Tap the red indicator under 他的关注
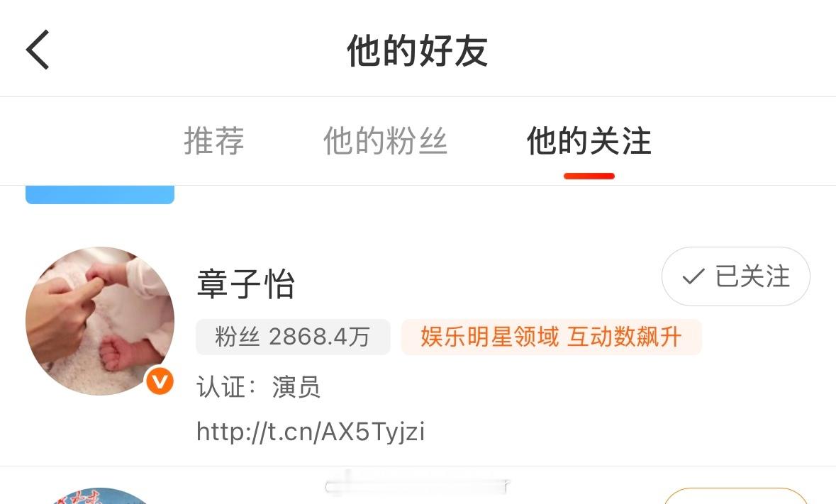836x504 pixels. (x=589, y=176)
